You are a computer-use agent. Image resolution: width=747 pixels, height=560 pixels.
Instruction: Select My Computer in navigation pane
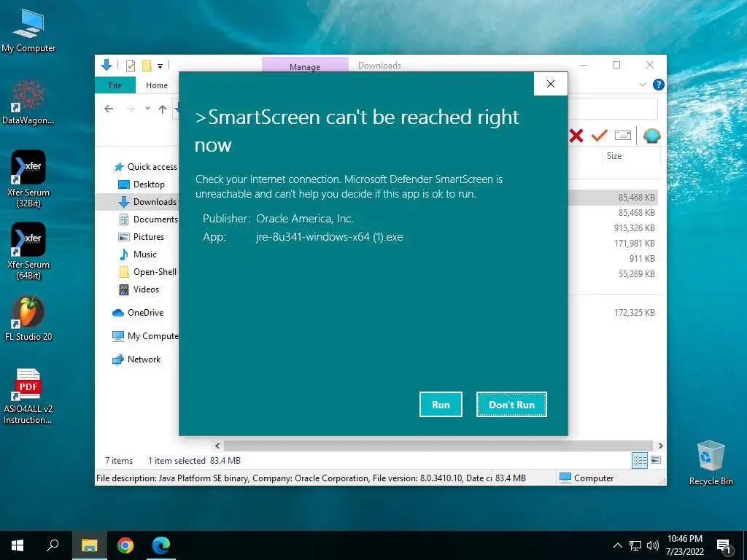tap(145, 336)
